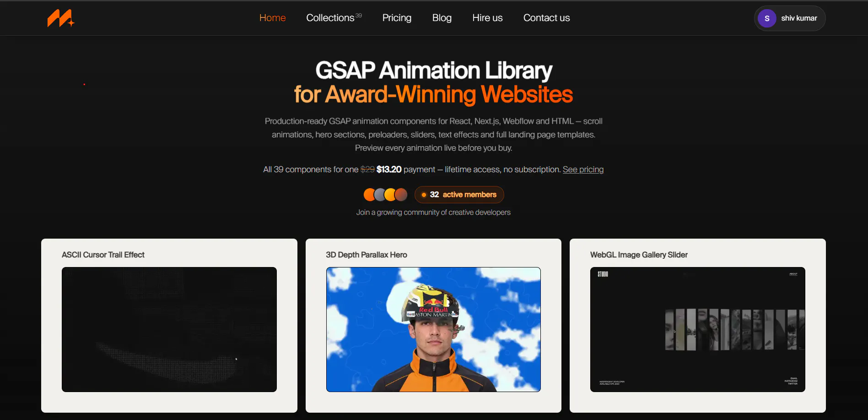Click the for Award-Winning Websites heading
The image size is (868, 420).
(x=433, y=94)
